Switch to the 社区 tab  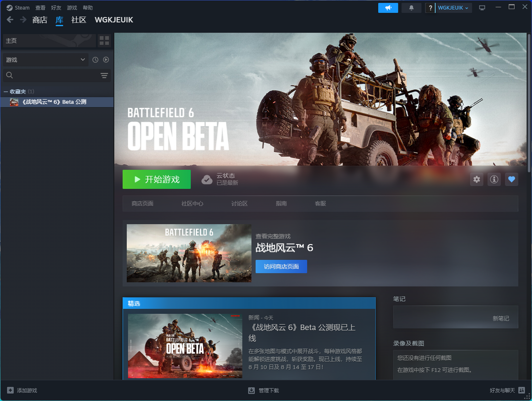coord(79,20)
